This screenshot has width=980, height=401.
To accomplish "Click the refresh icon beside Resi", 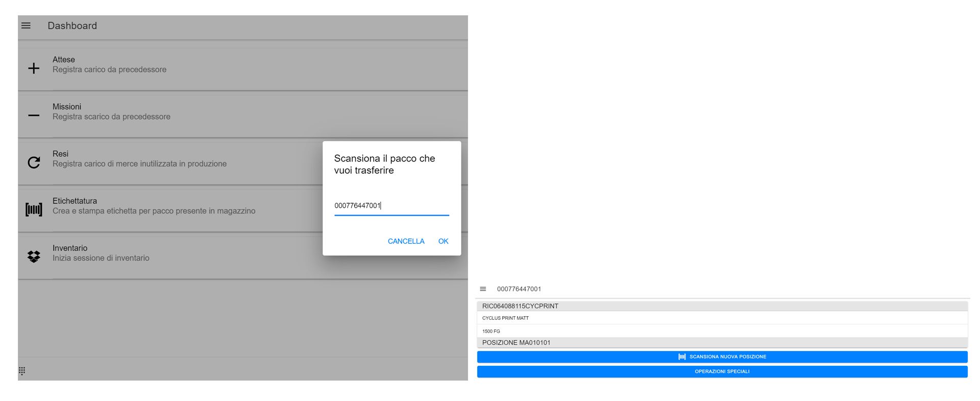I will (34, 162).
